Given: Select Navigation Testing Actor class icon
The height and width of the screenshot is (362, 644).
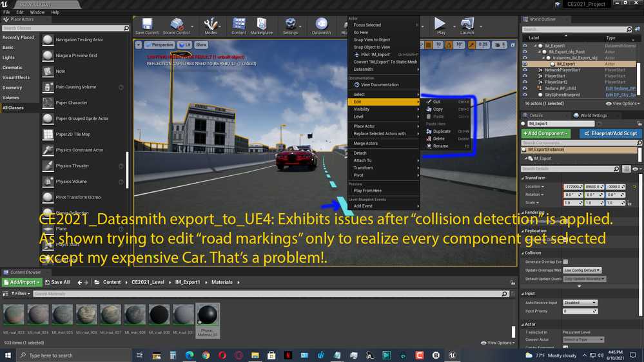Looking at the screenshot, I should (48, 40).
